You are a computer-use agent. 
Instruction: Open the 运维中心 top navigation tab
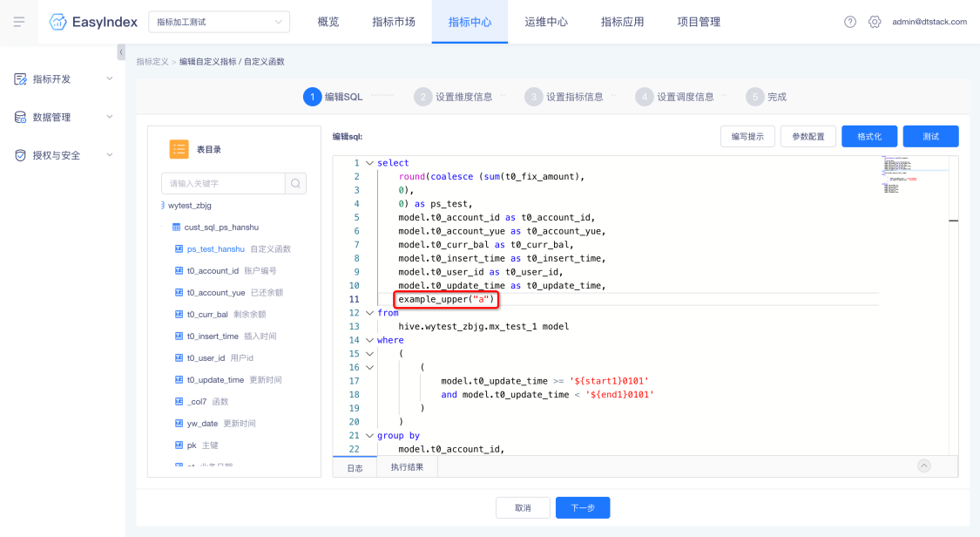coord(546,22)
